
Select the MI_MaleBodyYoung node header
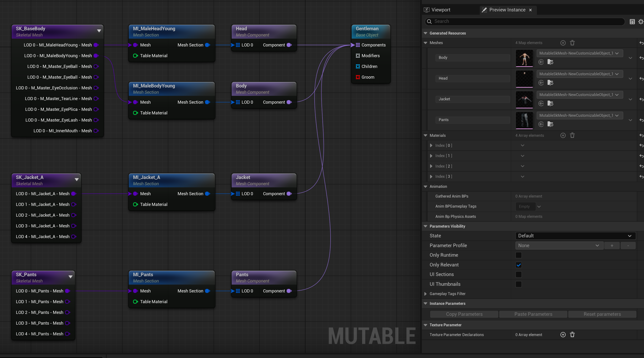pos(171,89)
